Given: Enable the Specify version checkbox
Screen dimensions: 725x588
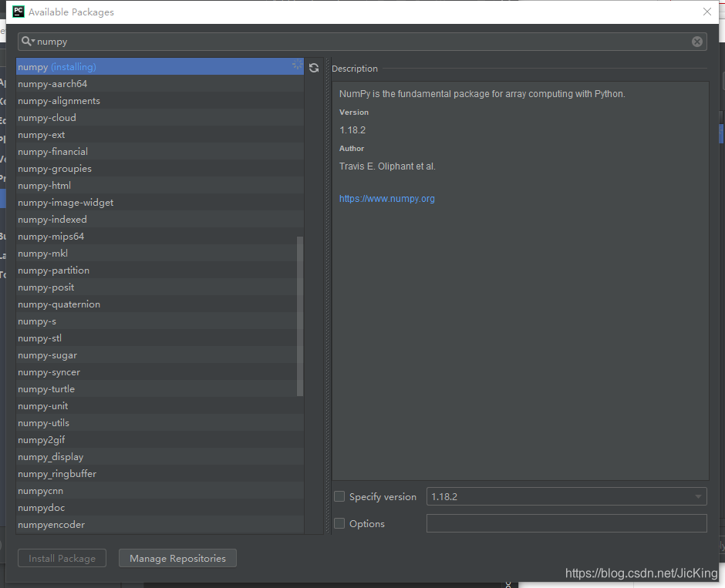Looking at the screenshot, I should tap(339, 496).
